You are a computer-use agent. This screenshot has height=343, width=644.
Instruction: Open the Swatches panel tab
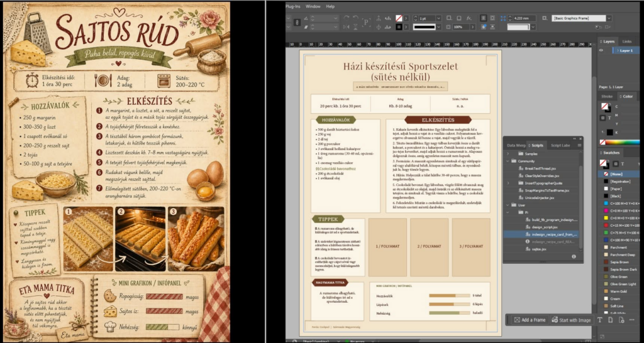pyautogui.click(x=611, y=153)
